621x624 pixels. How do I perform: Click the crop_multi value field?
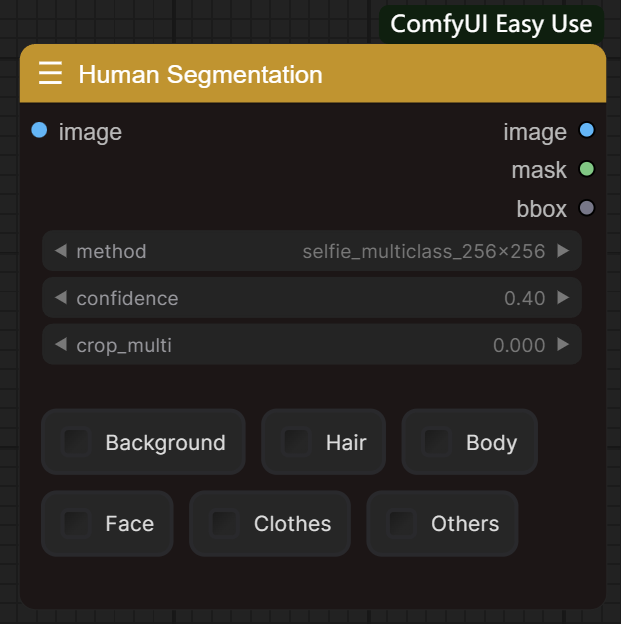point(311,345)
